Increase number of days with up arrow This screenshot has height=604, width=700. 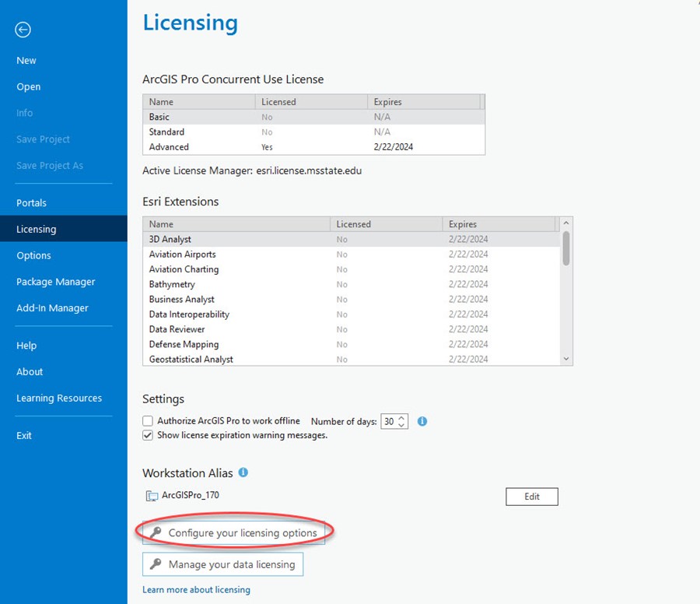click(401, 418)
